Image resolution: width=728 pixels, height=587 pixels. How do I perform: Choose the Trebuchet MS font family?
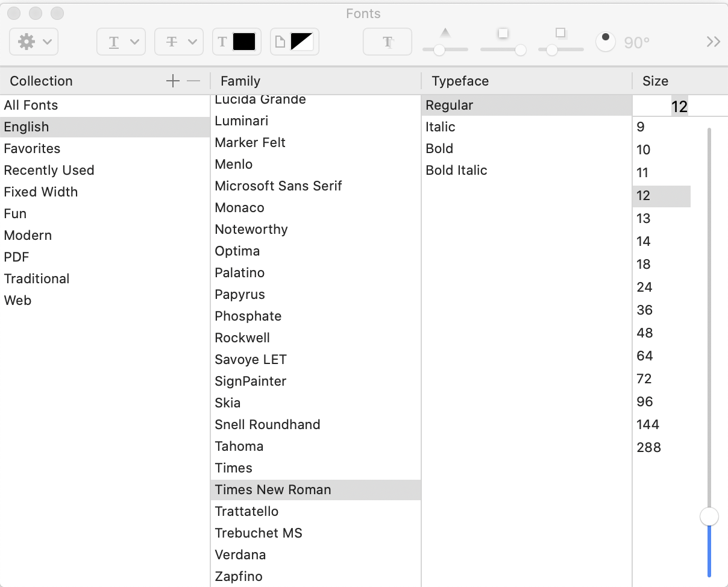coord(316,533)
